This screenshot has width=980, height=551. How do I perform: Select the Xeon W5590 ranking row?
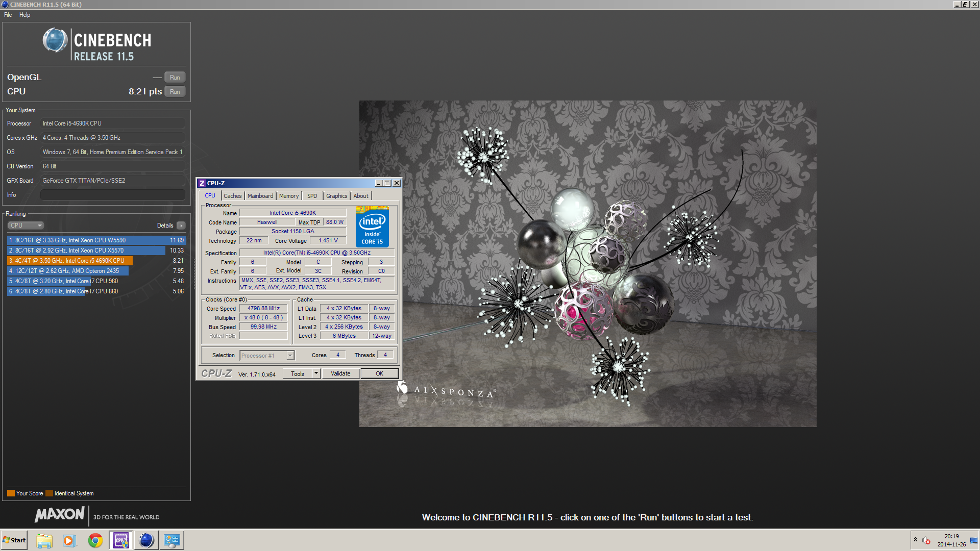pyautogui.click(x=96, y=240)
